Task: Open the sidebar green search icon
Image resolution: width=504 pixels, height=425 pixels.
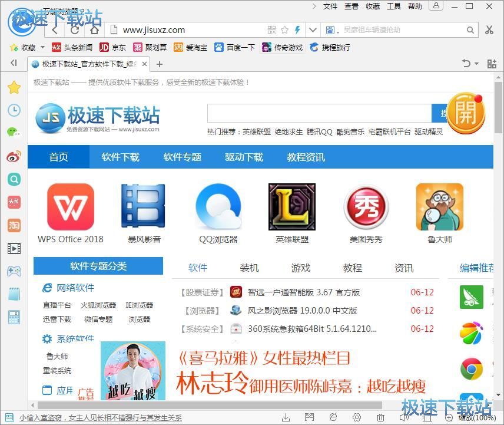Action: [x=14, y=179]
